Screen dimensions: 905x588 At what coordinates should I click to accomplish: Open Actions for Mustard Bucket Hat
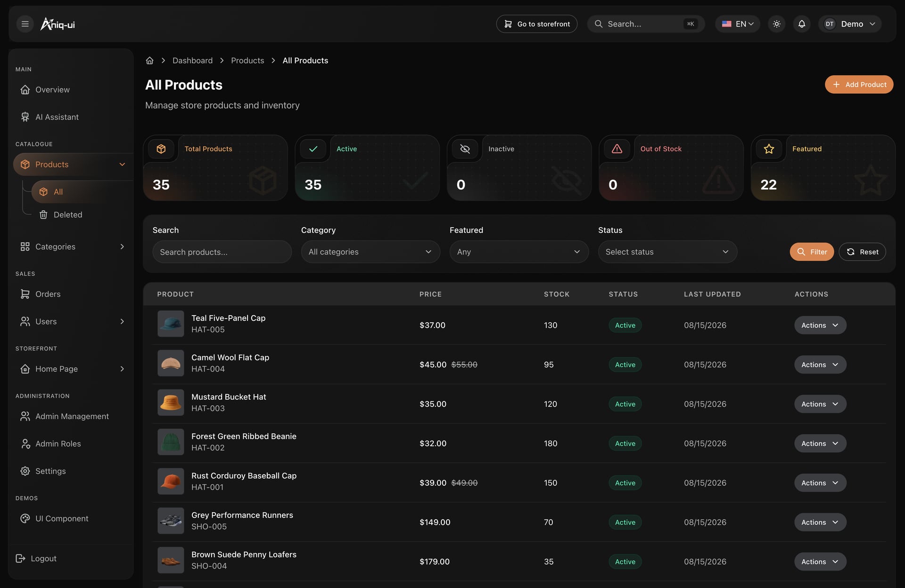tap(820, 404)
